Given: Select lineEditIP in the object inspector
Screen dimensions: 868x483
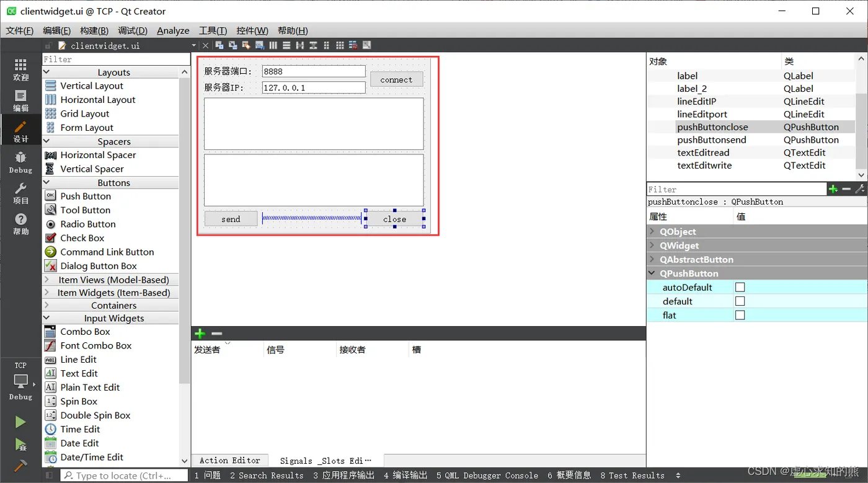Looking at the screenshot, I should (x=697, y=101).
